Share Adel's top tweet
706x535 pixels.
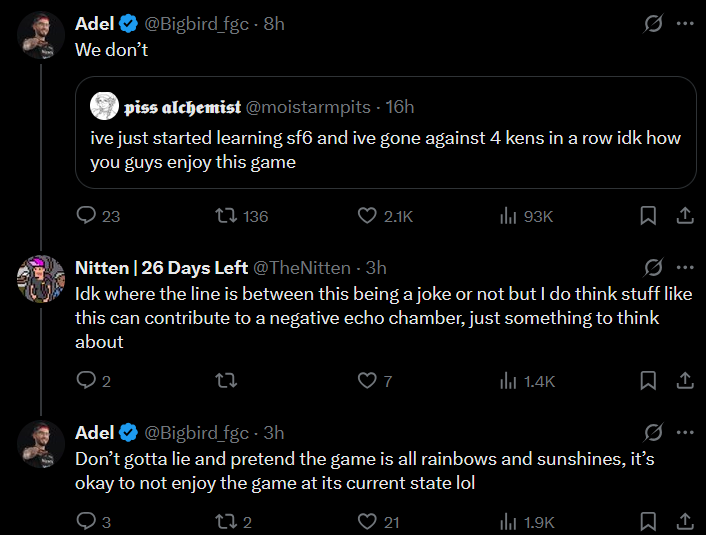click(x=685, y=215)
